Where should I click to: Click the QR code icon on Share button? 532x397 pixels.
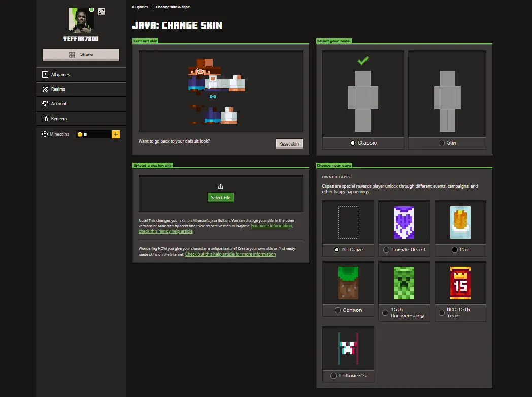(72, 55)
